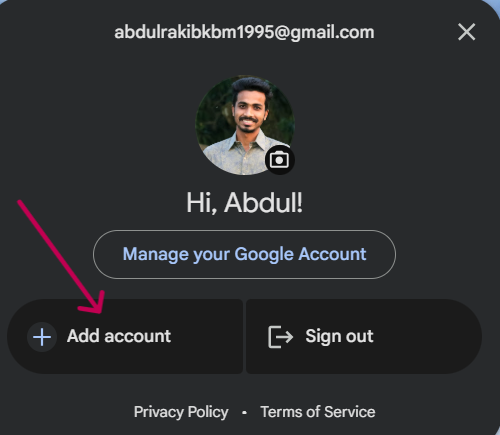Select the Add account label text
The height and width of the screenshot is (435, 500).
tap(119, 336)
